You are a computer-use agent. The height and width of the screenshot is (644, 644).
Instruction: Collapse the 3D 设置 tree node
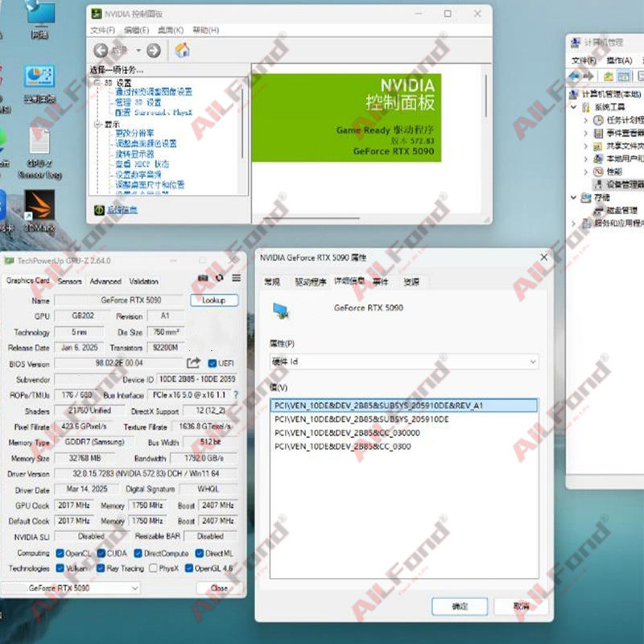point(97,83)
